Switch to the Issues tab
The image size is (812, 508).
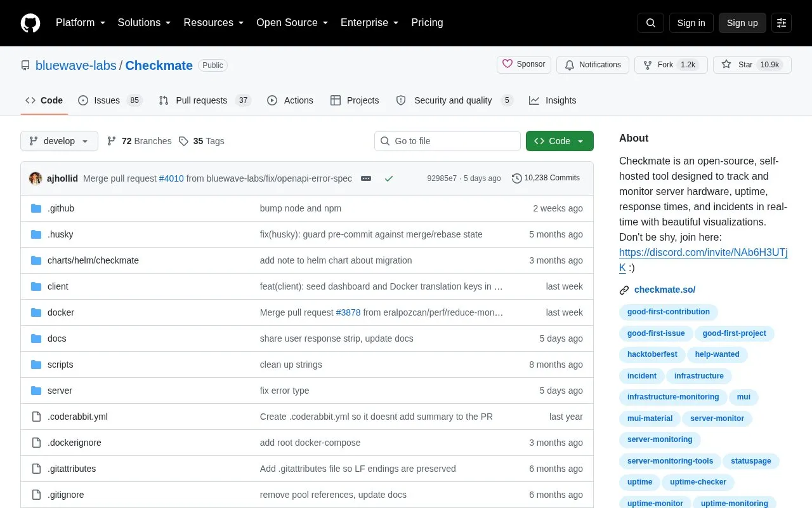110,100
